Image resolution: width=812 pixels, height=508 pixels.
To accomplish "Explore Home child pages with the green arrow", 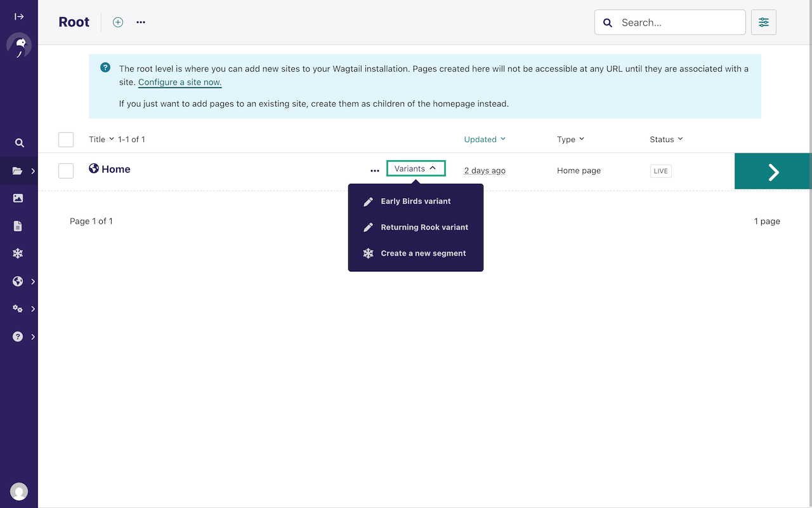I will (x=773, y=171).
